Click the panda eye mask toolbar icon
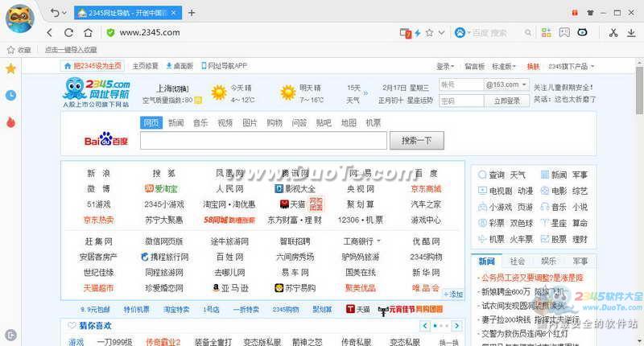 tap(582, 32)
